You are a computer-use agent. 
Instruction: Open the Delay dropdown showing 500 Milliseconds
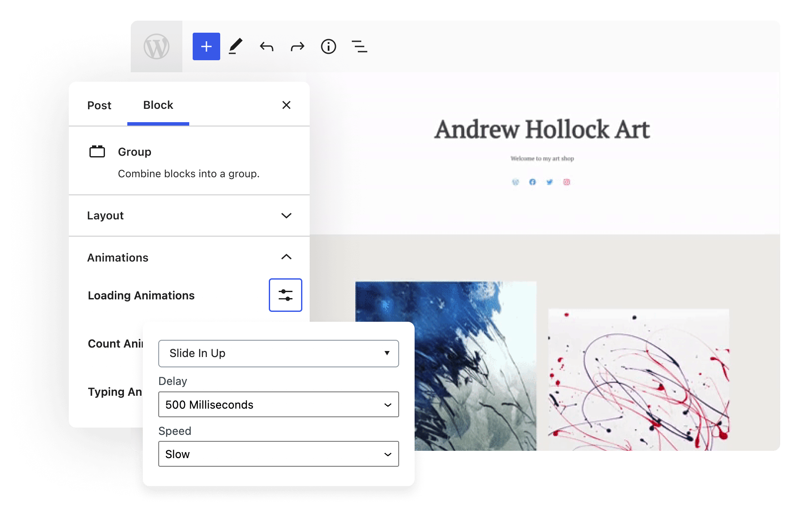(278, 404)
